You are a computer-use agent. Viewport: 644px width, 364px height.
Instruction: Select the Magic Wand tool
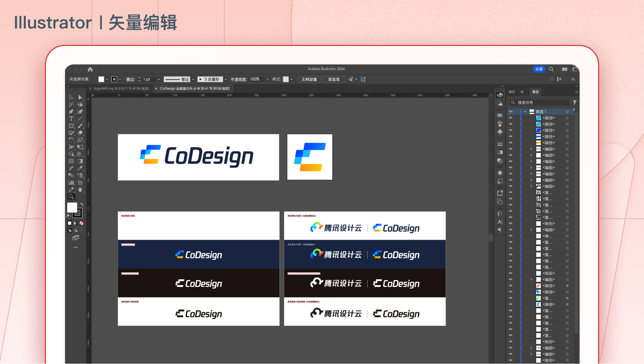(71, 105)
